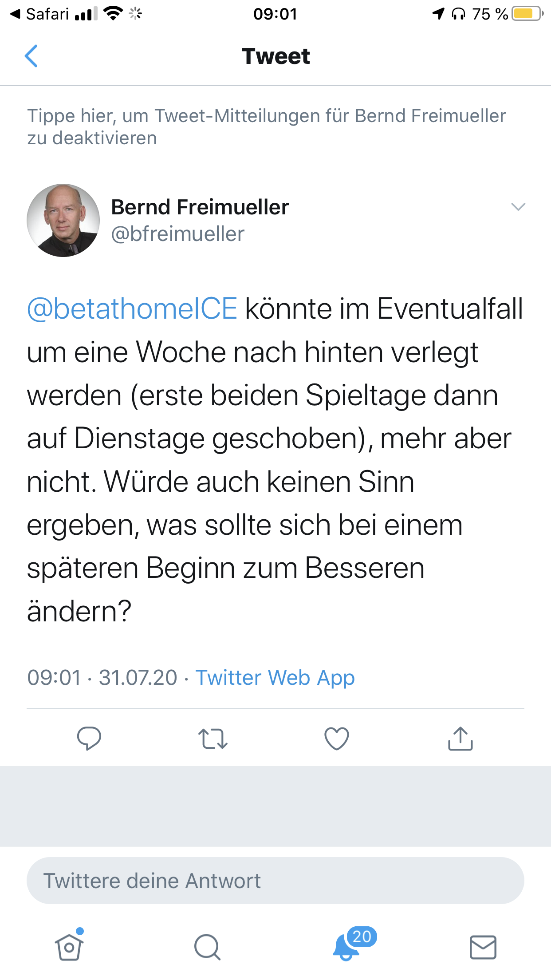Image resolution: width=551 pixels, height=980 pixels.
Task: Tap the 'Twittere deine Antwort' field
Action: click(275, 881)
